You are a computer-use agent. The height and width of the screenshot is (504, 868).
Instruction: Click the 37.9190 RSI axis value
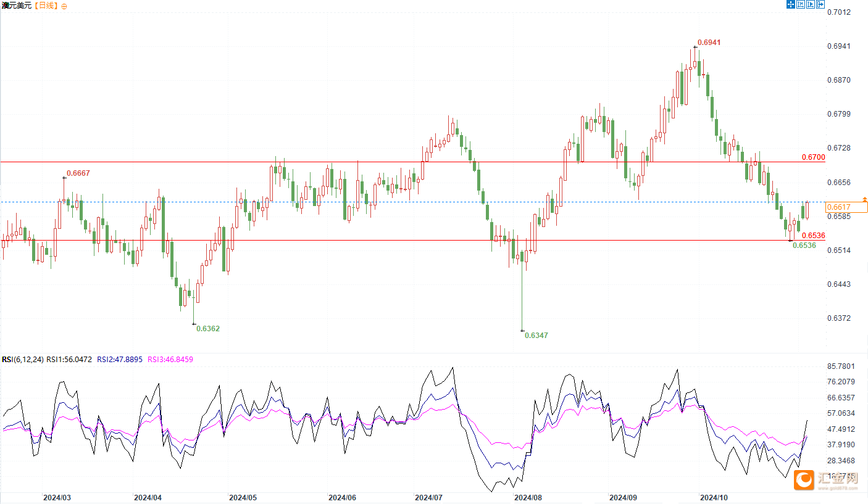840,445
